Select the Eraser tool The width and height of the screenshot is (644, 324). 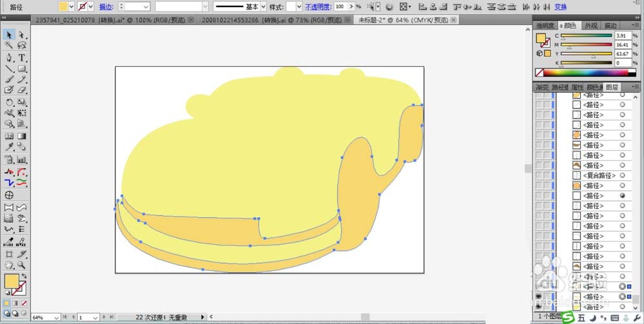click(22, 90)
